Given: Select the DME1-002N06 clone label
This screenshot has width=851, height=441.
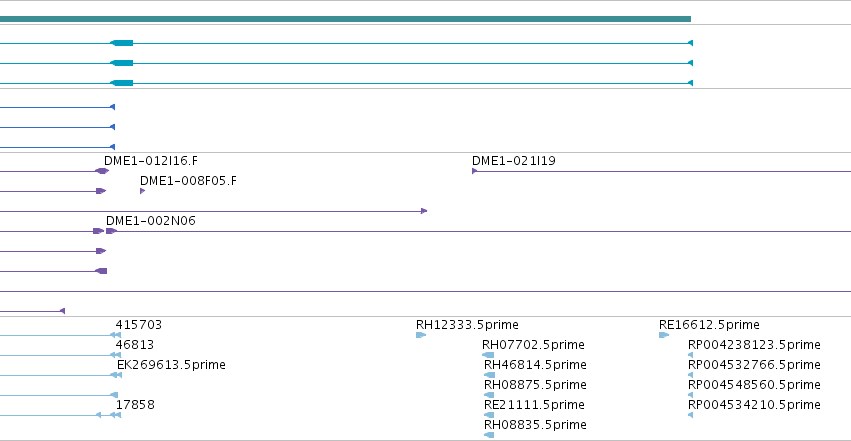Looking at the screenshot, I should pos(150,221).
